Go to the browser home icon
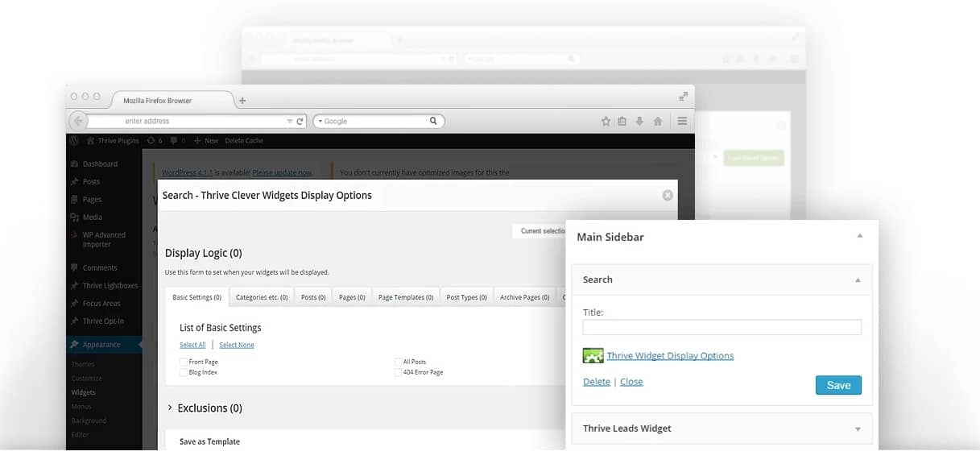 pos(658,121)
